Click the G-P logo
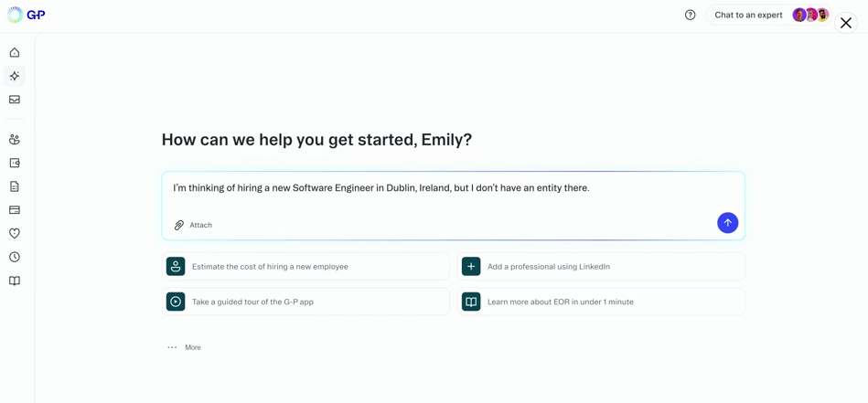Screen dimensions: 868x403 coord(27,15)
